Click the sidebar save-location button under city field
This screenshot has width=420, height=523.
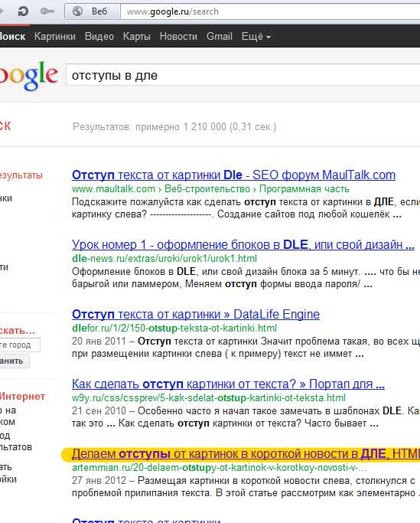(15, 361)
